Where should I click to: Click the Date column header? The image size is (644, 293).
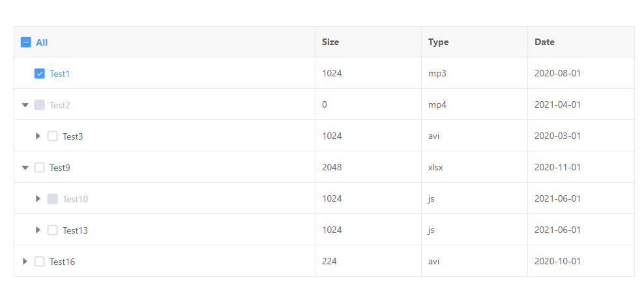click(544, 42)
